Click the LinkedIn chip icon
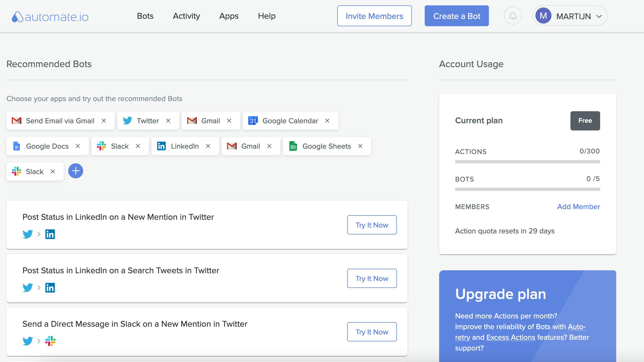This screenshot has height=362, width=644. [x=161, y=146]
